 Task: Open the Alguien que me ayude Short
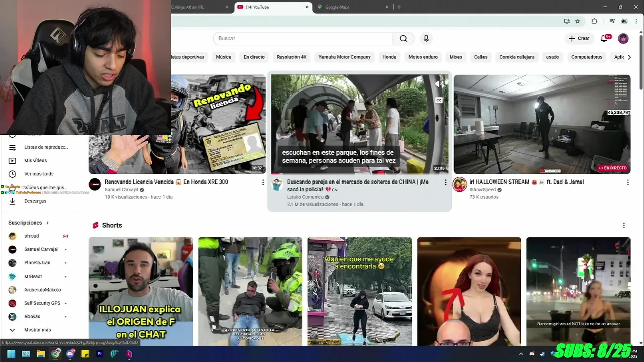point(360,292)
